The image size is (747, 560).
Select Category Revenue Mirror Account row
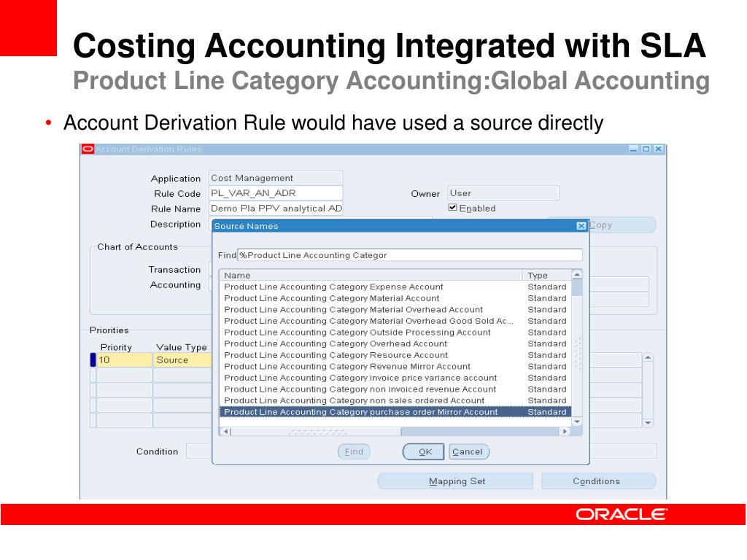click(395, 367)
